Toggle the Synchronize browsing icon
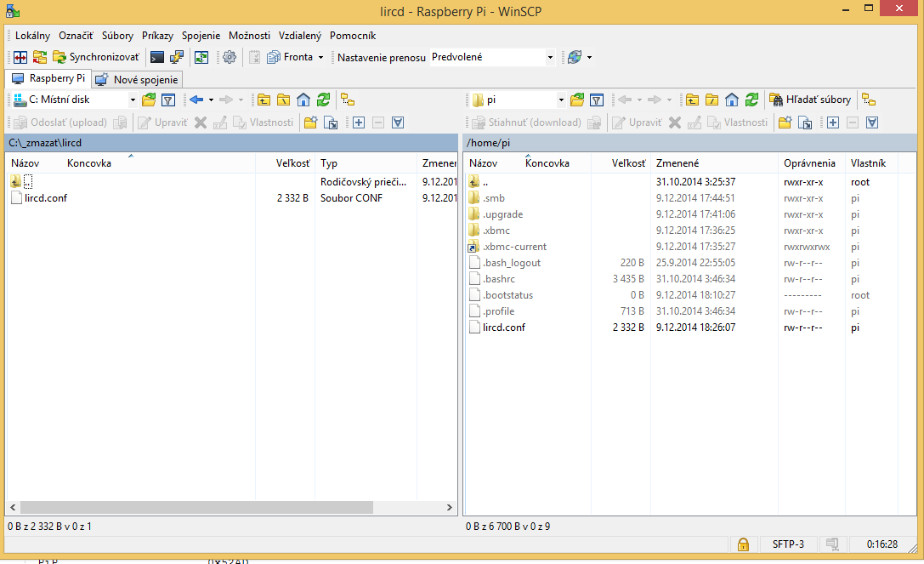 [40, 57]
